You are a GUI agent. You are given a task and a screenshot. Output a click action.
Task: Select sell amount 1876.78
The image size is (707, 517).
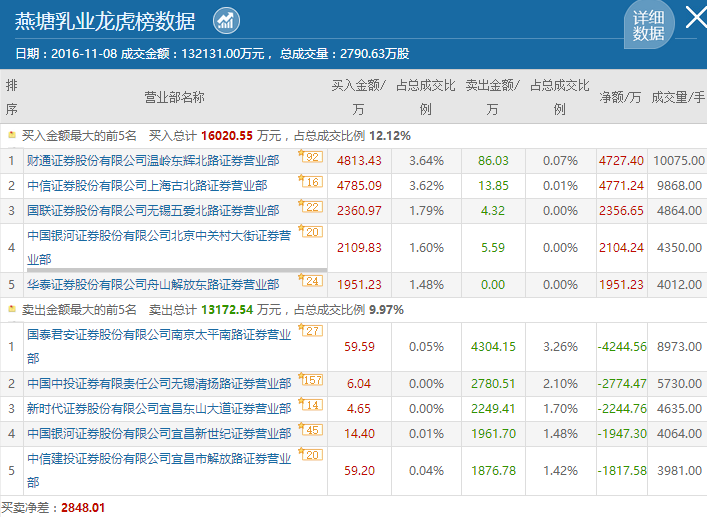[x=493, y=471]
